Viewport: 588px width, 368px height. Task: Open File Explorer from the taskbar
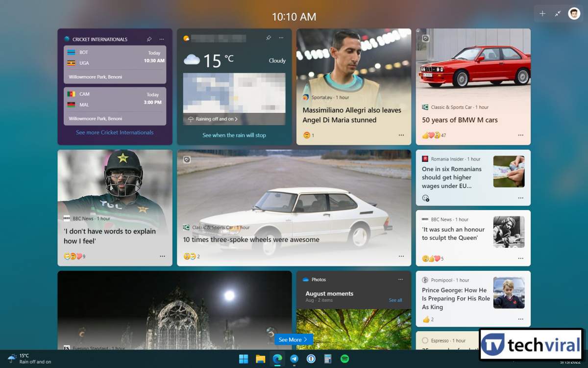(260, 359)
